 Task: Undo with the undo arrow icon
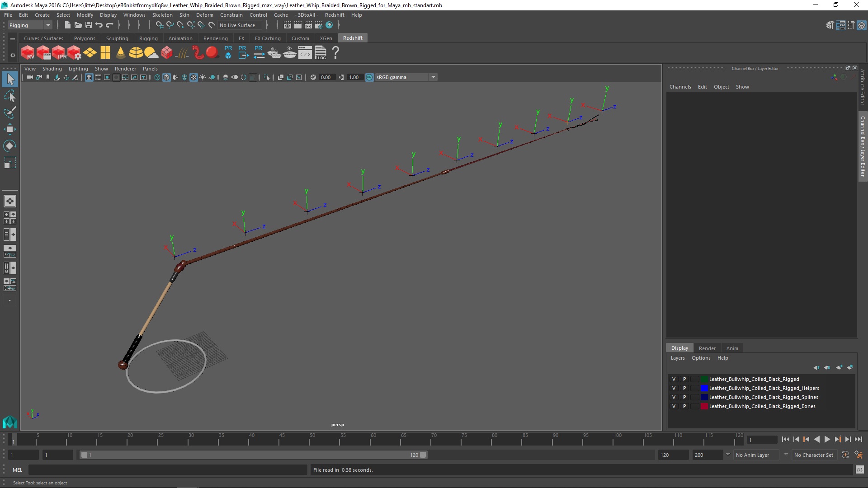[99, 25]
